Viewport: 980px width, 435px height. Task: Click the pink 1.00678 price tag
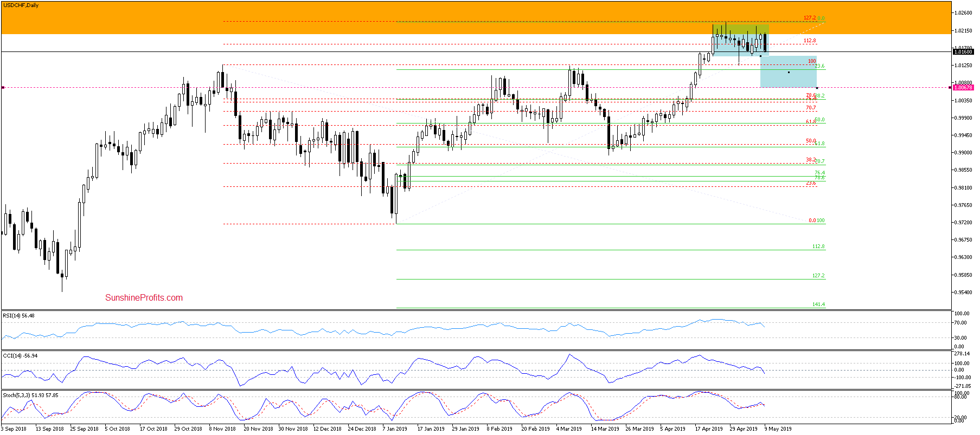tap(963, 87)
